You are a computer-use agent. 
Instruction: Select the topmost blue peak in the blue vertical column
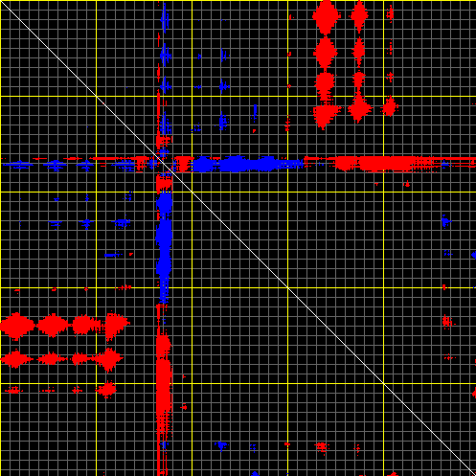[165, 17]
